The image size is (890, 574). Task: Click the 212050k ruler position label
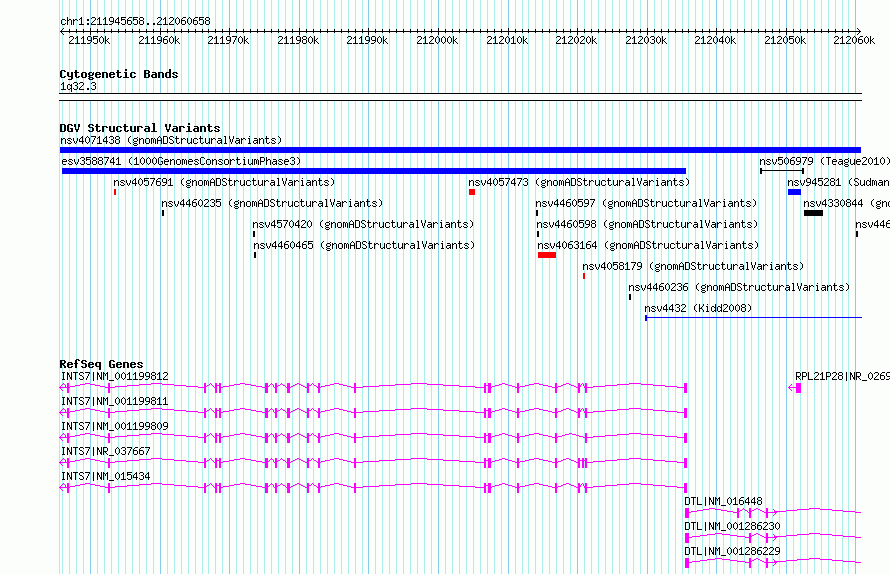coord(785,40)
